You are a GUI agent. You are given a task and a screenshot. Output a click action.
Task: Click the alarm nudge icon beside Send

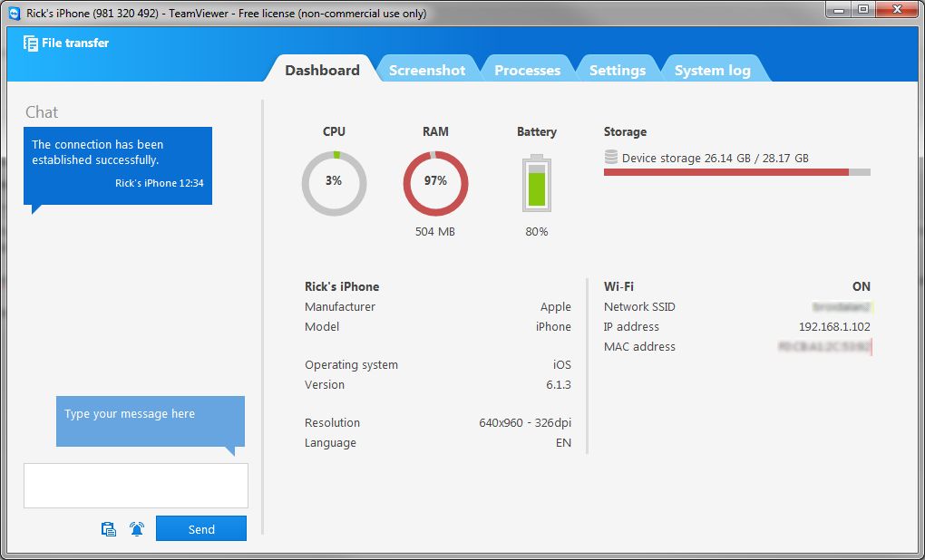click(137, 529)
